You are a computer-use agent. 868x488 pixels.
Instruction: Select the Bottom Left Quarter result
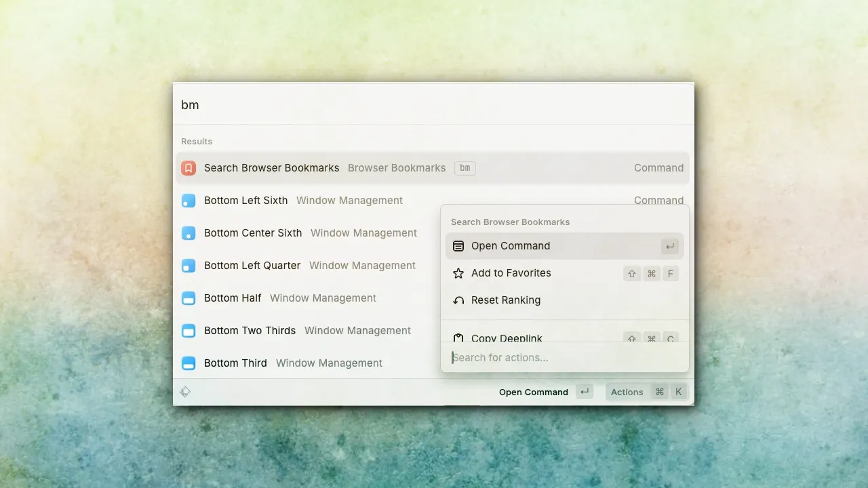tap(308, 266)
